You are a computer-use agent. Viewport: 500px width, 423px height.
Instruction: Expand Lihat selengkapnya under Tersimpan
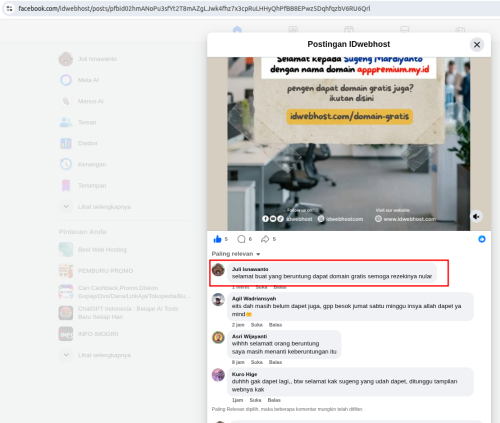point(104,207)
